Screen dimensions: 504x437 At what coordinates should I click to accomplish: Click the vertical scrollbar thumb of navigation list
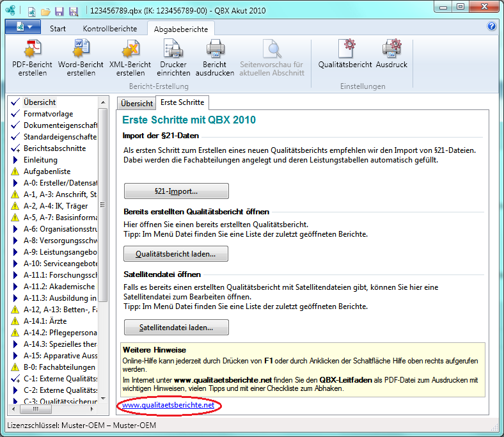(103, 205)
